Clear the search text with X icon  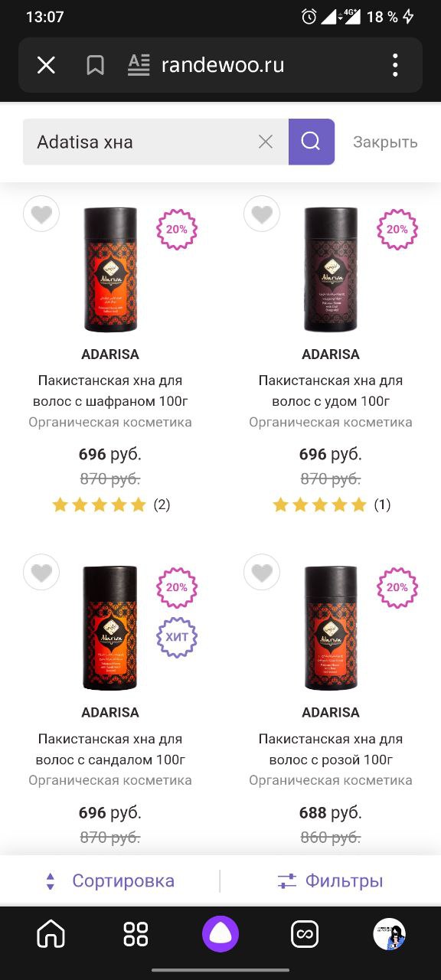pyautogui.click(x=266, y=142)
